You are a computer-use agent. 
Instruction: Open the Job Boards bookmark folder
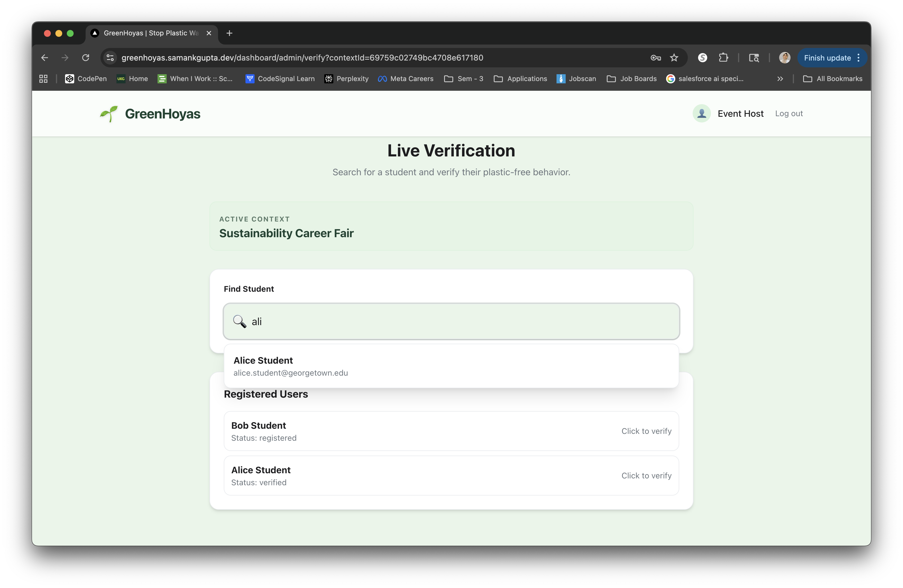[x=632, y=78]
